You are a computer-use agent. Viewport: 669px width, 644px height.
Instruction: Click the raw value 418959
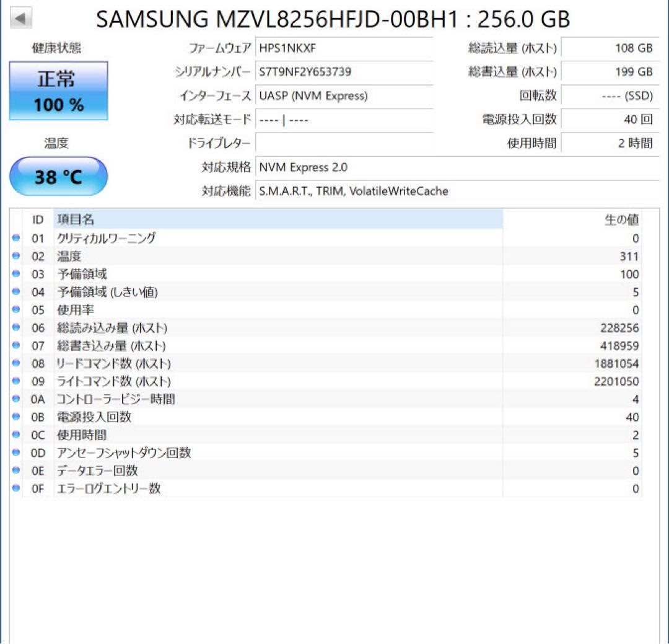click(619, 345)
